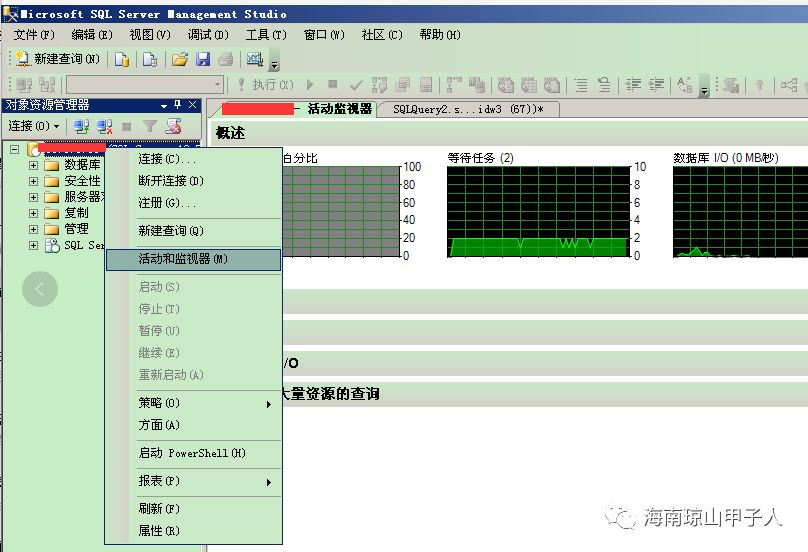The height and width of the screenshot is (552, 808).
Task: Expand the 数据库 (Databases) folder
Action: (x=33, y=165)
